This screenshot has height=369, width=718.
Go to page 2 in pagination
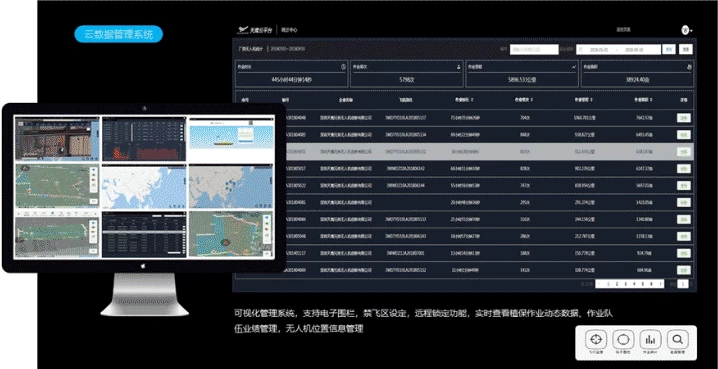coord(617,284)
